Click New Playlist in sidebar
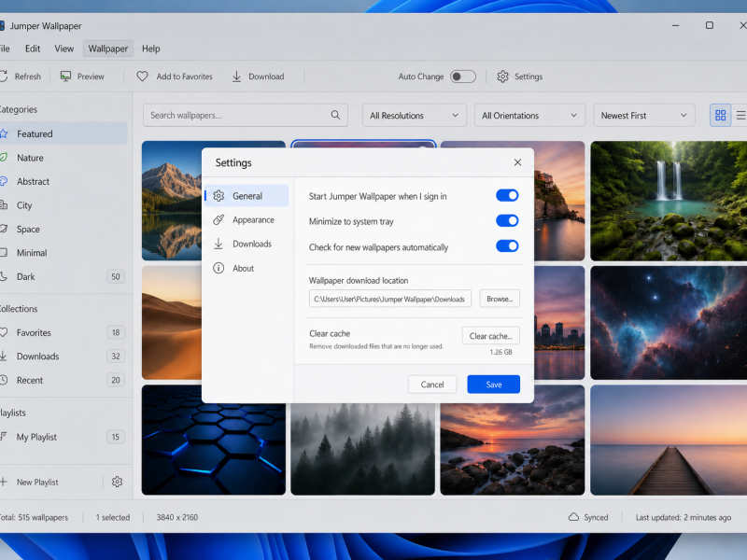747x560 pixels. [37, 482]
